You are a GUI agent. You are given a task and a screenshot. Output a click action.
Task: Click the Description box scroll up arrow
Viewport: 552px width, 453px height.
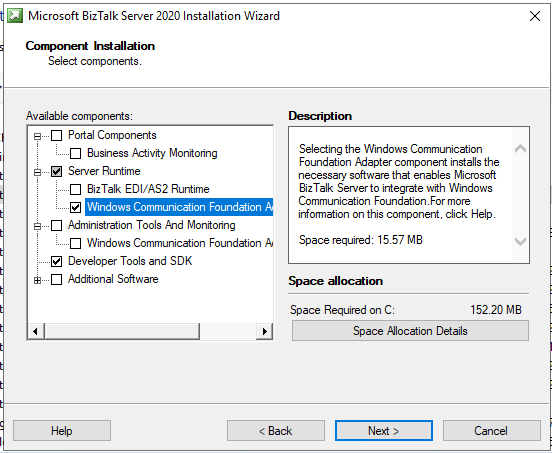pyautogui.click(x=520, y=149)
